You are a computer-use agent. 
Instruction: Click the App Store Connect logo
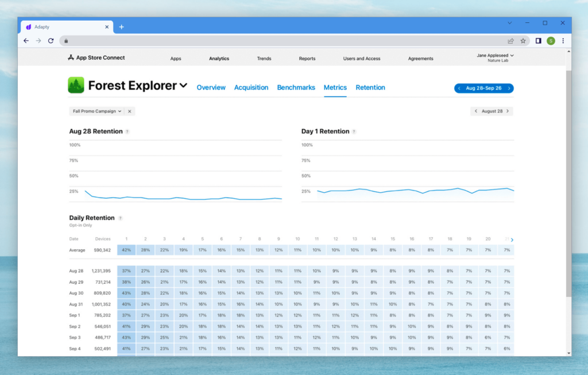click(x=96, y=58)
